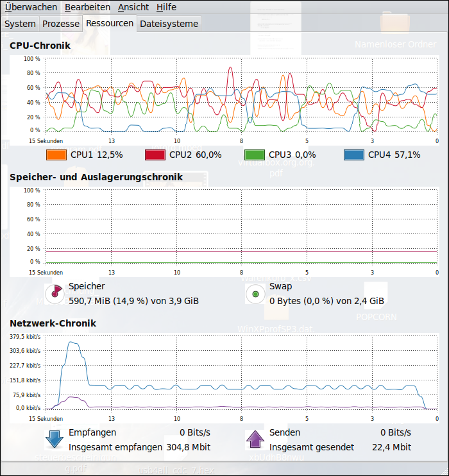
Task: Click the Netzwerk-Chronik graph area
Action: pos(241,372)
